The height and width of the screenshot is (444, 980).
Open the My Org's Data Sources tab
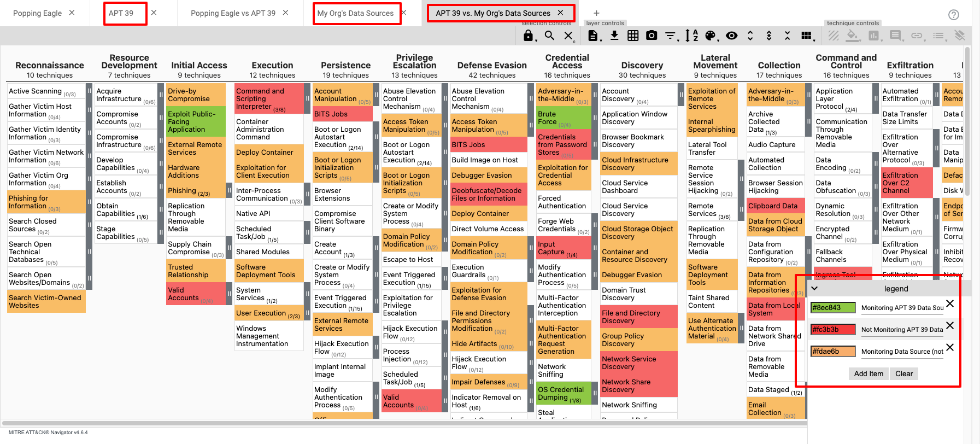click(x=355, y=13)
